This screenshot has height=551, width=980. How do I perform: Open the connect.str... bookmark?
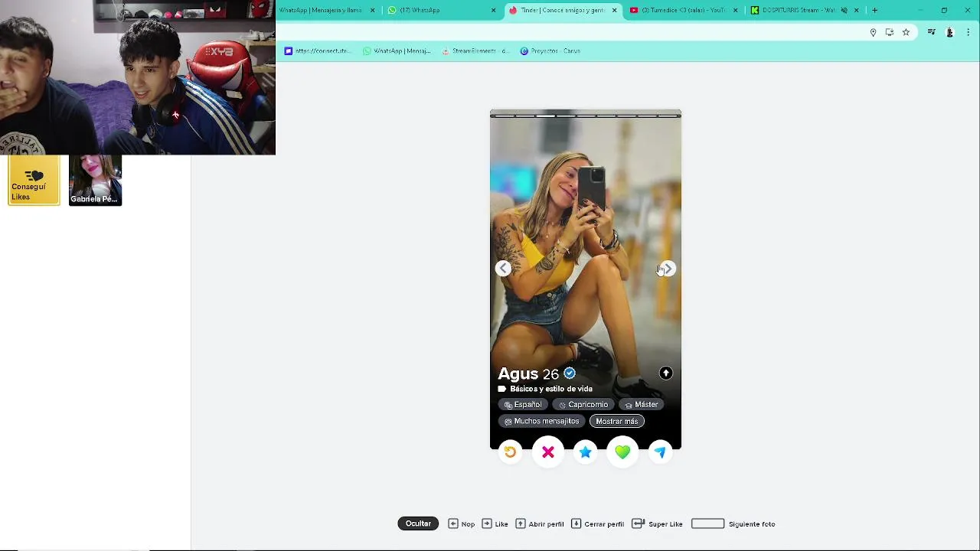pos(317,51)
